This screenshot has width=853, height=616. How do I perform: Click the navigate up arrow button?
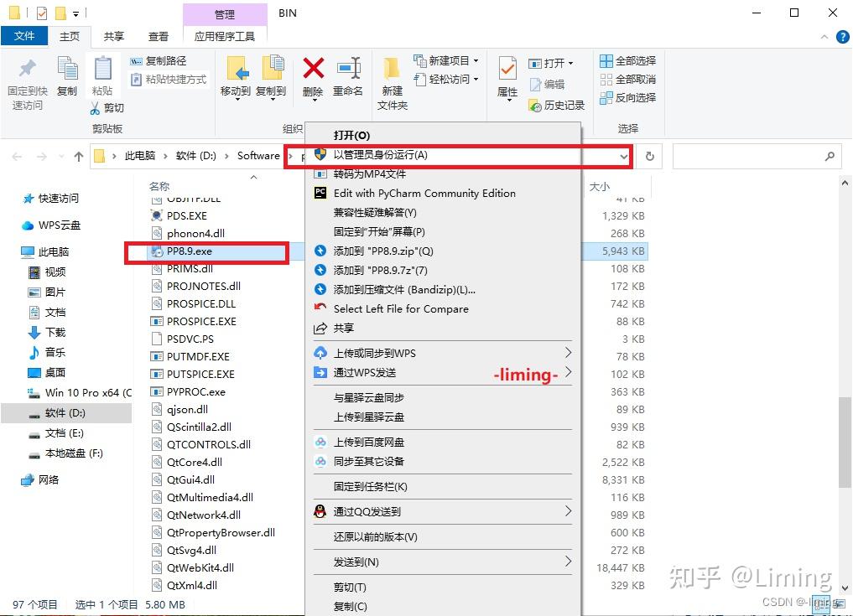click(x=78, y=155)
